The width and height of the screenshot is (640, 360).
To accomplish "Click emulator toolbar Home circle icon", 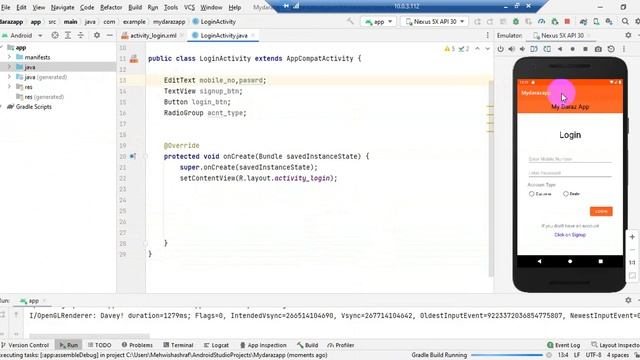I will 573,49.
